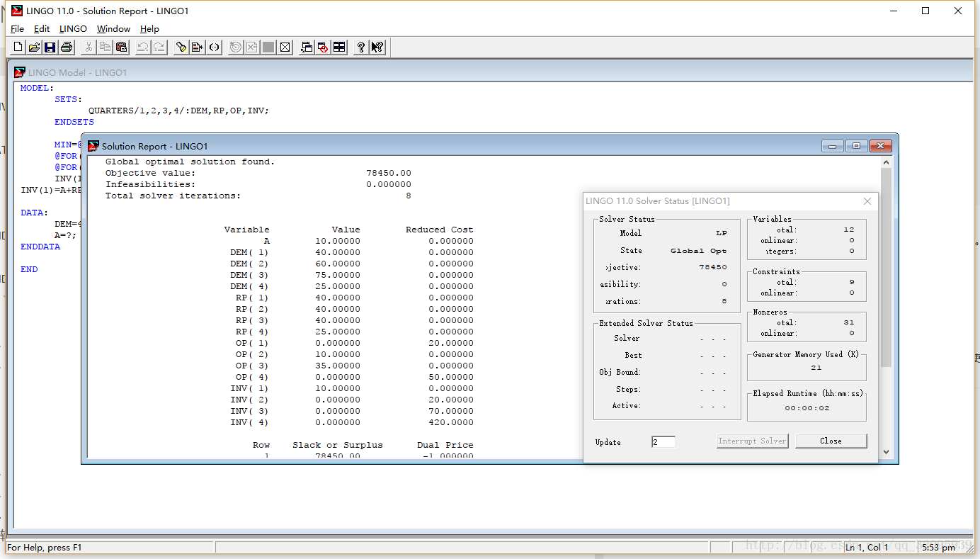This screenshot has width=980, height=559.
Task: Open the Help menu
Action: point(149,29)
